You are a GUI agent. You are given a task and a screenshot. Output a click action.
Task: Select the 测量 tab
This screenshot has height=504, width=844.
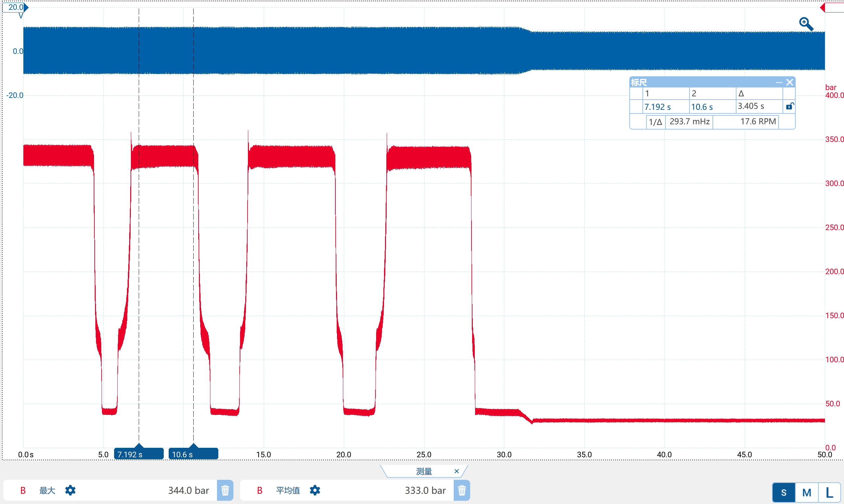[x=424, y=471]
